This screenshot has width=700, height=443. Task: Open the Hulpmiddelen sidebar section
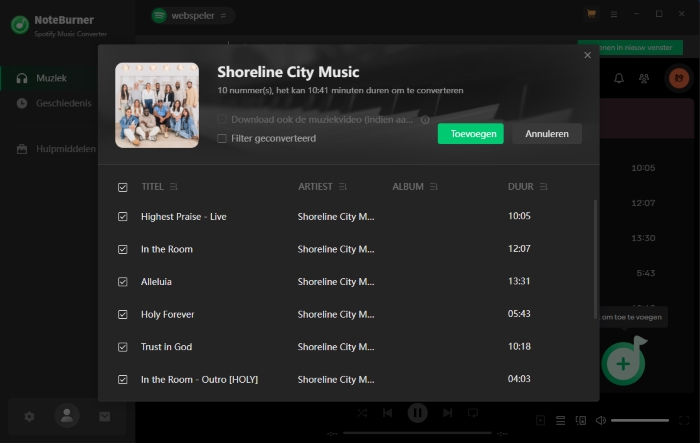[x=56, y=149]
